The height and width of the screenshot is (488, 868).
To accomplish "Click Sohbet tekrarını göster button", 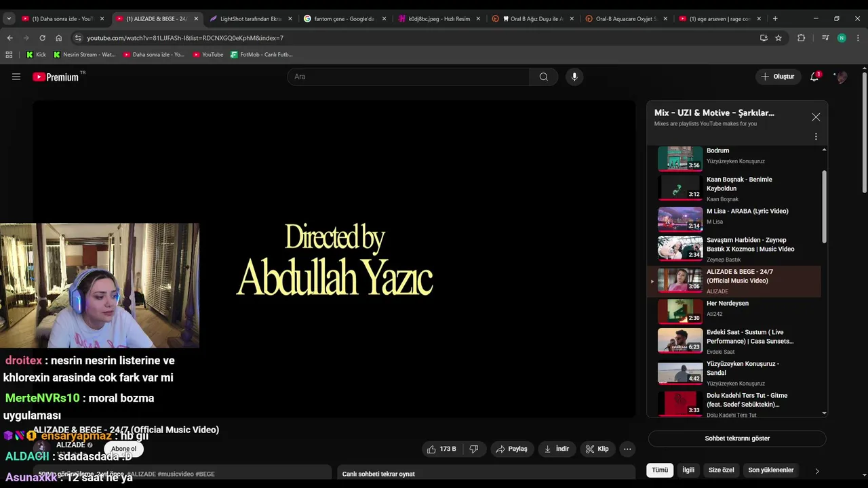I will (x=737, y=439).
